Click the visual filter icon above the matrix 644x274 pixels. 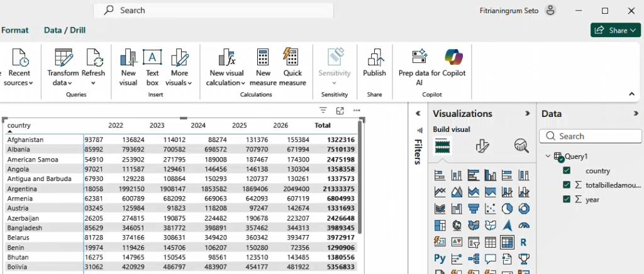(x=323, y=111)
